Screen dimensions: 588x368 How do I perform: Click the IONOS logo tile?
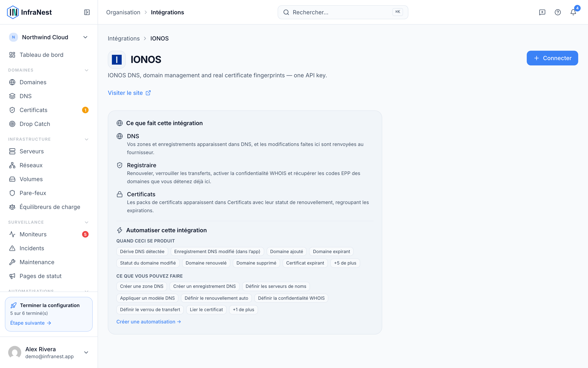click(x=117, y=60)
